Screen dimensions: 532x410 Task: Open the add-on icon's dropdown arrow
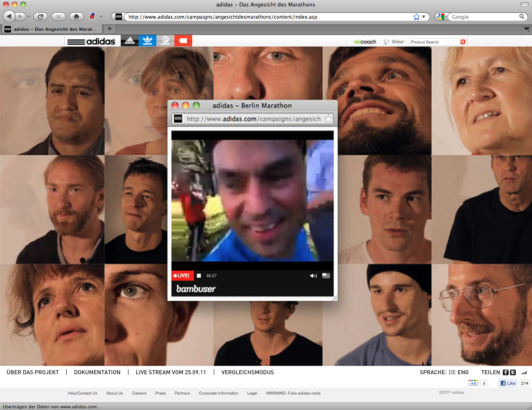[101, 17]
